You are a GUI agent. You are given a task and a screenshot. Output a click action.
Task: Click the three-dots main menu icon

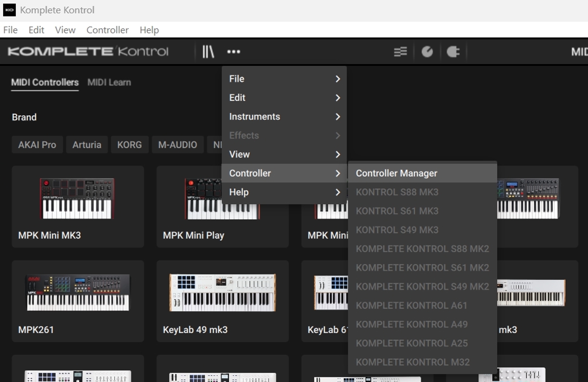point(234,52)
